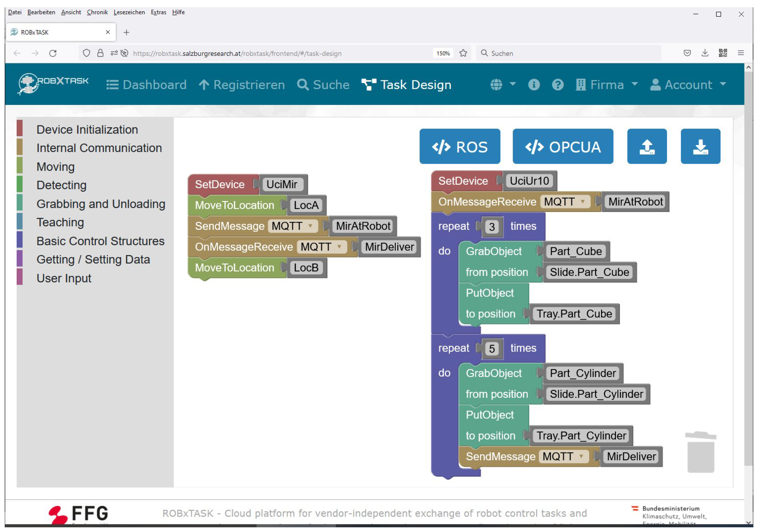Open the Firefox QR code extension icon

click(x=723, y=53)
